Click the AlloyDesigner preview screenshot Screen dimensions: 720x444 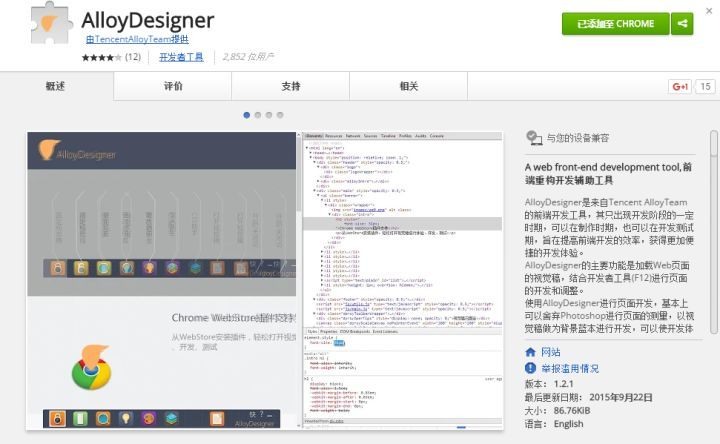click(265, 281)
